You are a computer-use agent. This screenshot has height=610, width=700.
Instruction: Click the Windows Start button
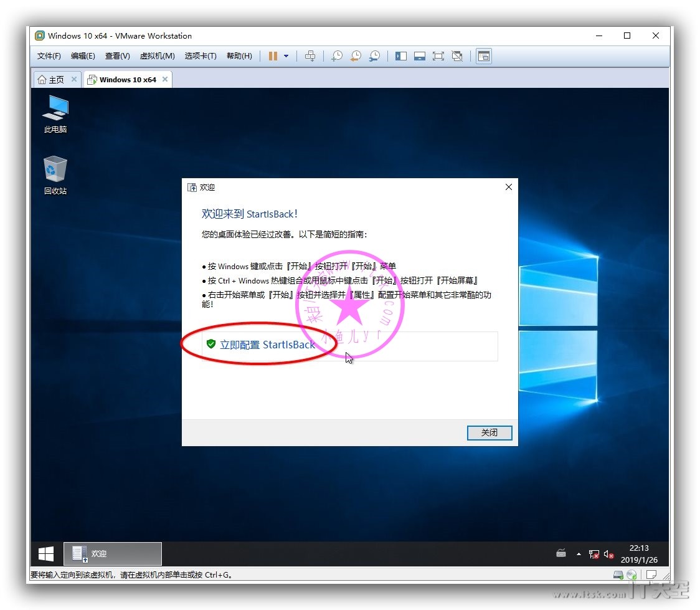[46, 554]
